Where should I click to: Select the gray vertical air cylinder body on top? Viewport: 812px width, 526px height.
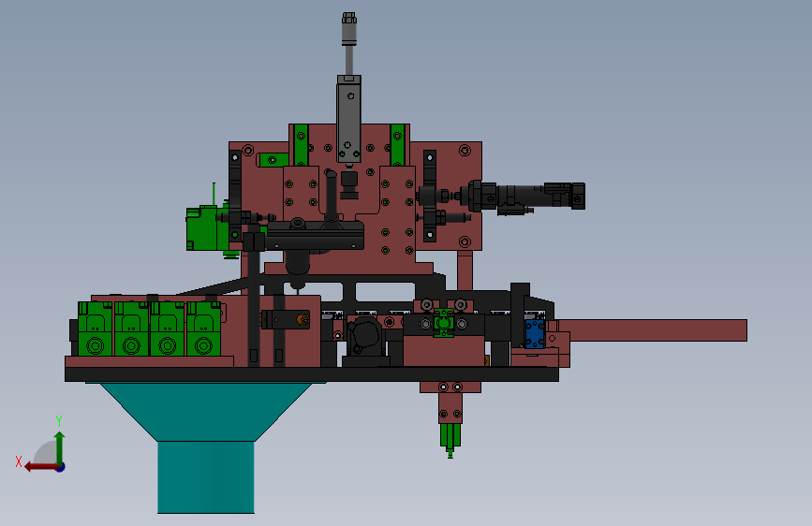[349, 119]
